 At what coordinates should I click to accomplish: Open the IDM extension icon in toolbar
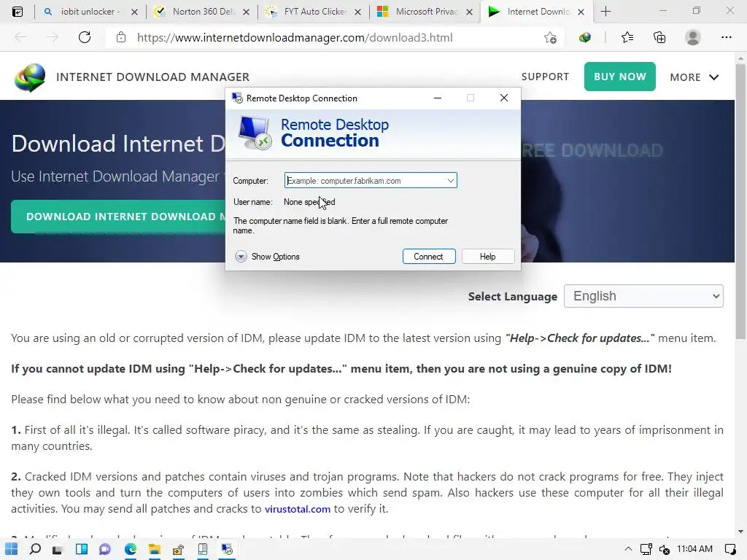pos(584,38)
